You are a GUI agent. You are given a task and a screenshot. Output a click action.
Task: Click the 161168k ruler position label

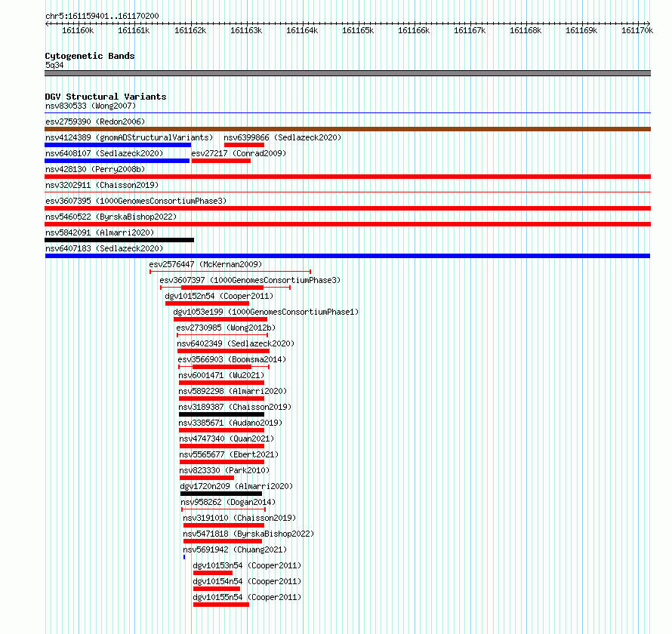(x=526, y=30)
